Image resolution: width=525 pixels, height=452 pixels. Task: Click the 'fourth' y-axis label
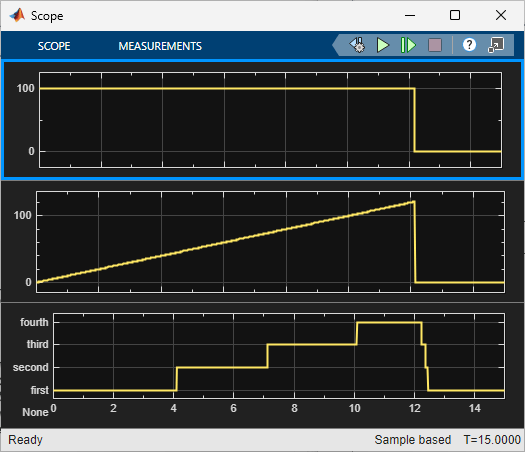[34, 322]
